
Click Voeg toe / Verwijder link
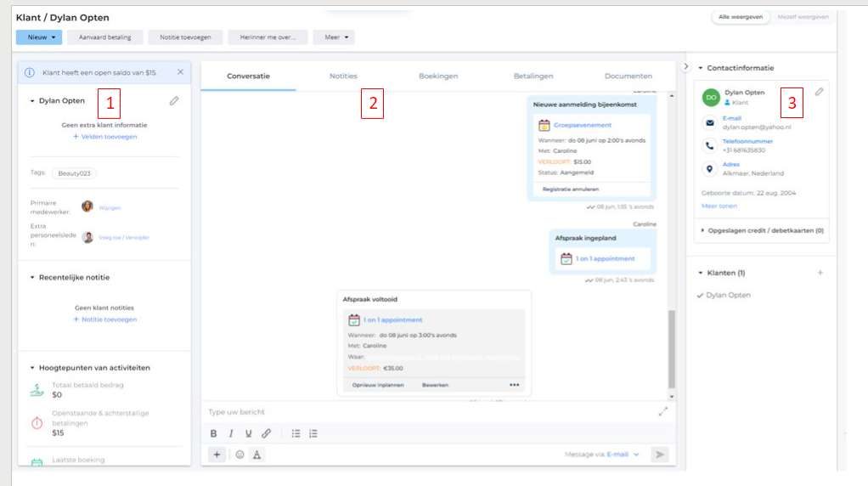(x=124, y=237)
